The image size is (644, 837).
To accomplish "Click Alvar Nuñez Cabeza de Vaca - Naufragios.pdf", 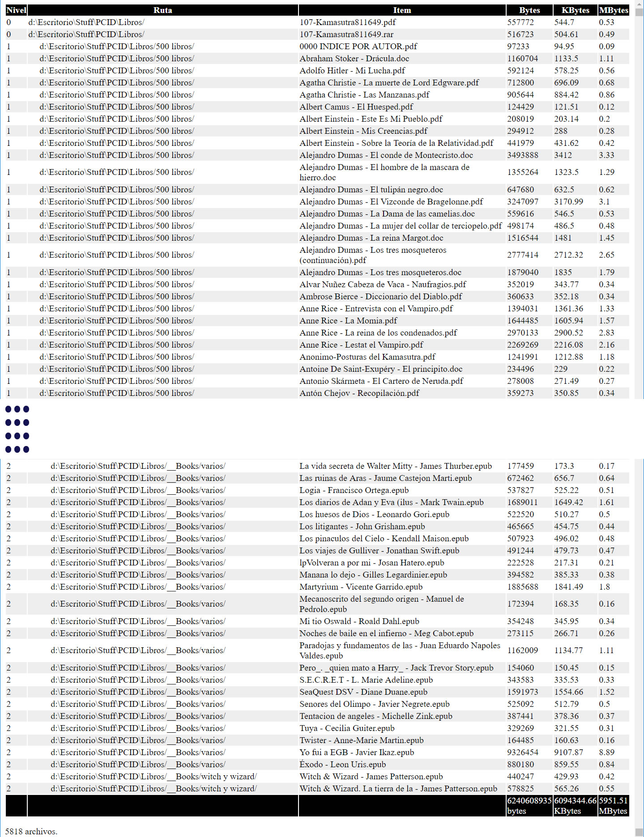I will (383, 285).
